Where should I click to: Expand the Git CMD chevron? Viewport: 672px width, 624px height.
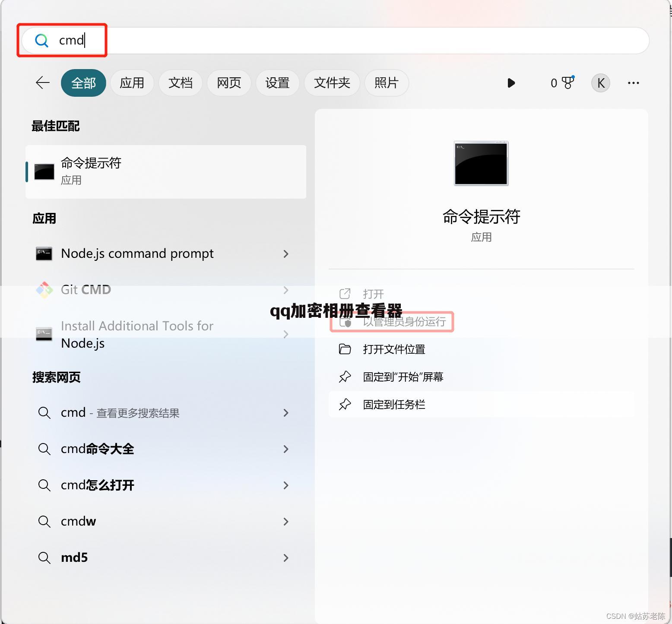tap(285, 290)
